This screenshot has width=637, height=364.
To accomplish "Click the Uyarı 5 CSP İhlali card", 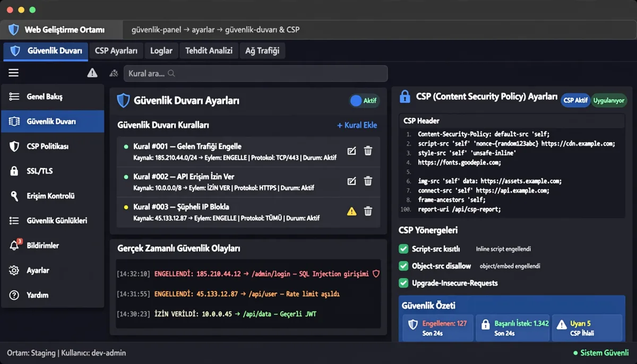I will (x=587, y=328).
